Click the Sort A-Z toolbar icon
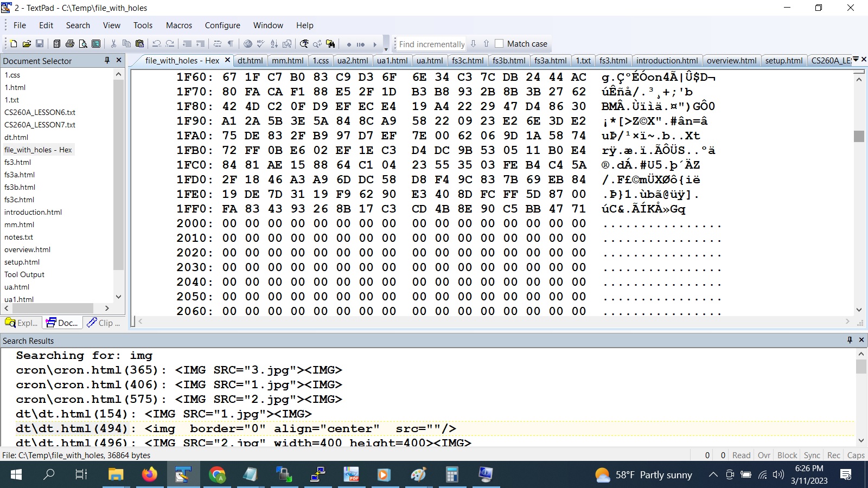868x488 pixels. pyautogui.click(x=274, y=44)
